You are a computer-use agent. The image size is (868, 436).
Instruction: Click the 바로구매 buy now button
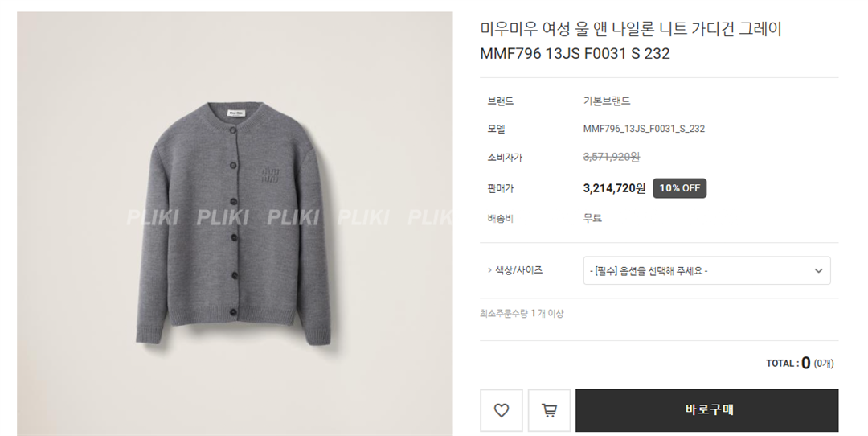(707, 410)
